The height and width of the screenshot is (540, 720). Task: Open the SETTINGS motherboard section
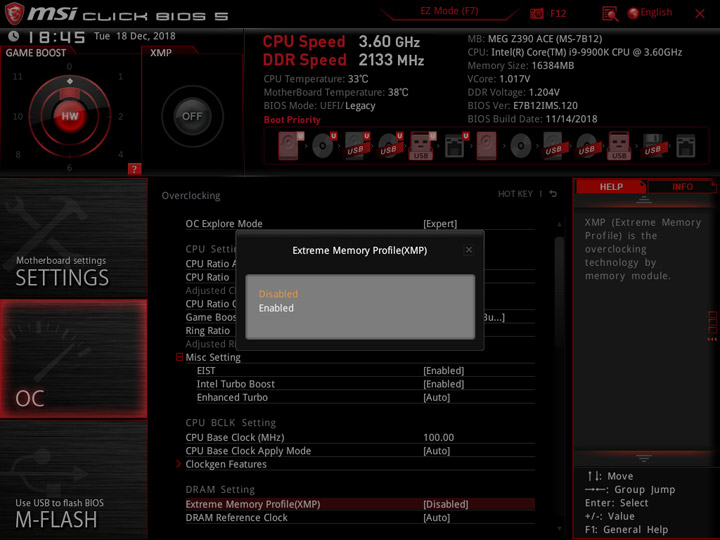(x=73, y=237)
